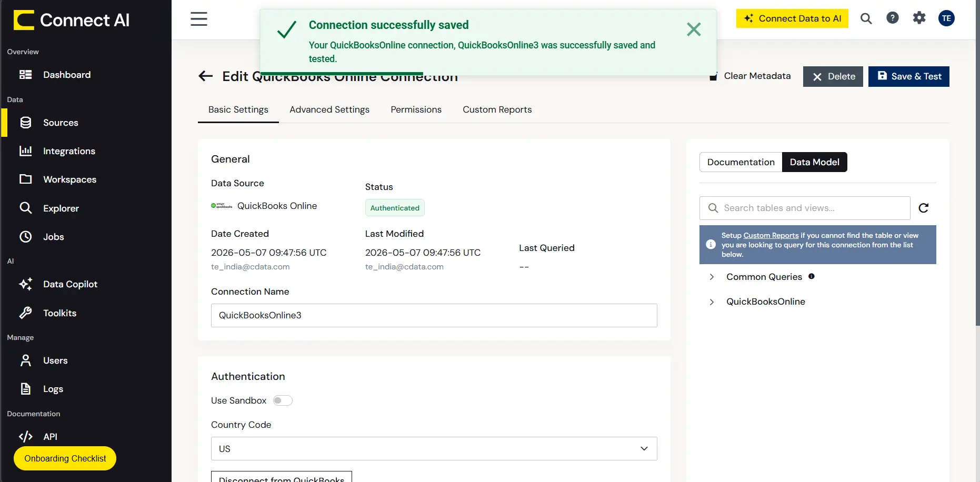Open the Onboarding Checklist
This screenshot has height=482, width=980.
point(65,458)
